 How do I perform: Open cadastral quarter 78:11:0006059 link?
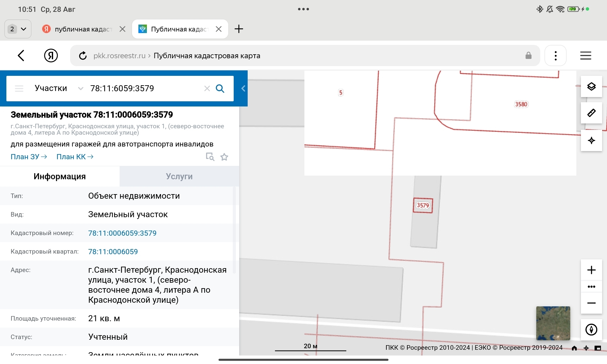113,252
